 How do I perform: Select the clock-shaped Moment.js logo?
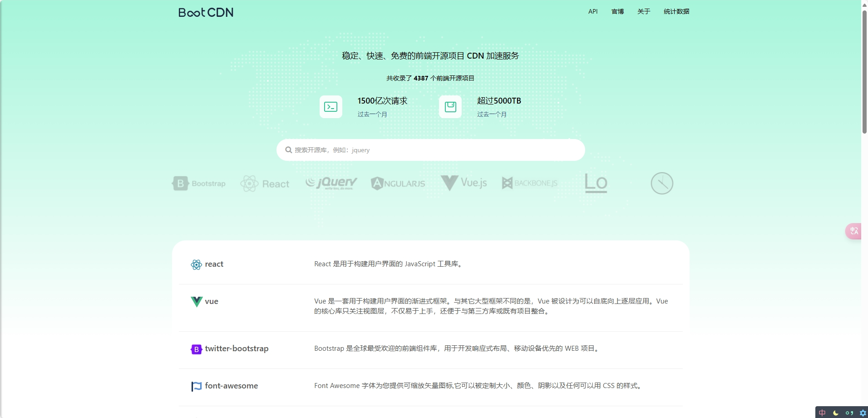click(x=662, y=183)
